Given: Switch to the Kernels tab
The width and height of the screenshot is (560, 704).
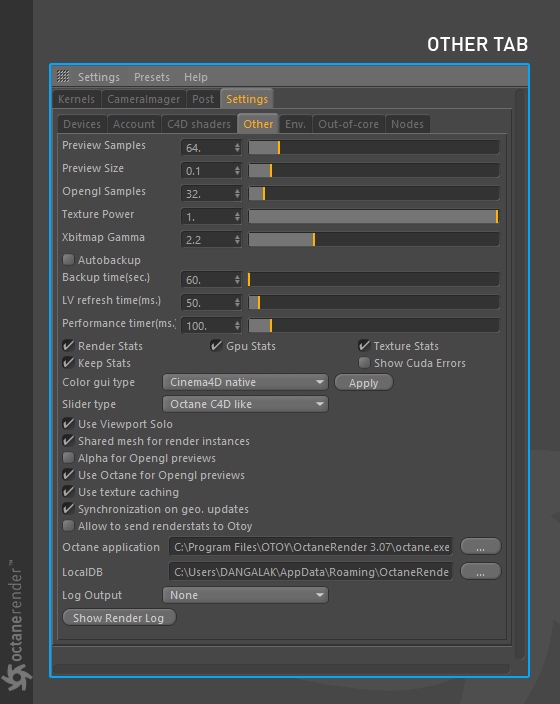Looking at the screenshot, I should pyautogui.click(x=76, y=99).
